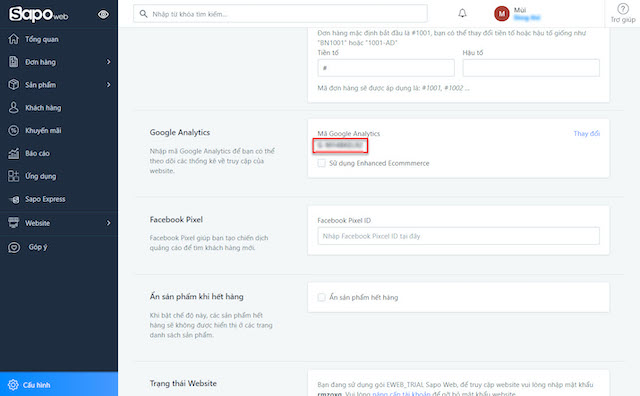This screenshot has height=396, width=640.
Task: Click the Đơn hàng document icon
Action: pos(13,62)
